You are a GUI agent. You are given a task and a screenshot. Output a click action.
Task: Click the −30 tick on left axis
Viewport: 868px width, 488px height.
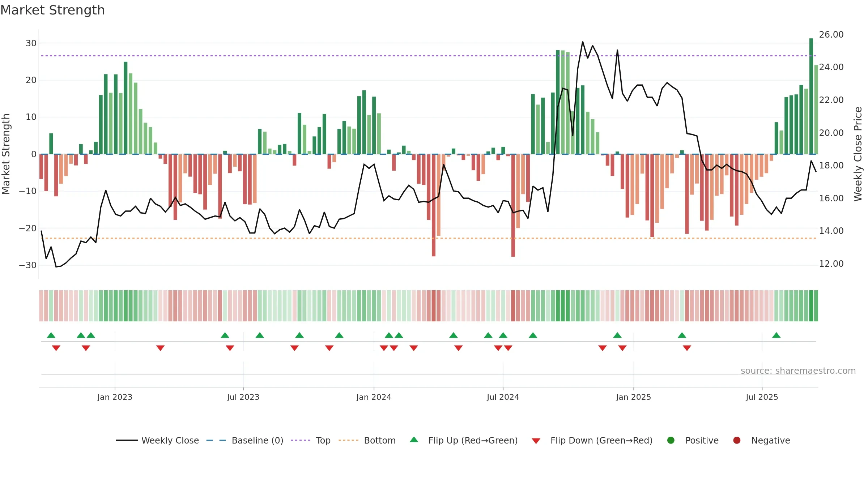(28, 265)
